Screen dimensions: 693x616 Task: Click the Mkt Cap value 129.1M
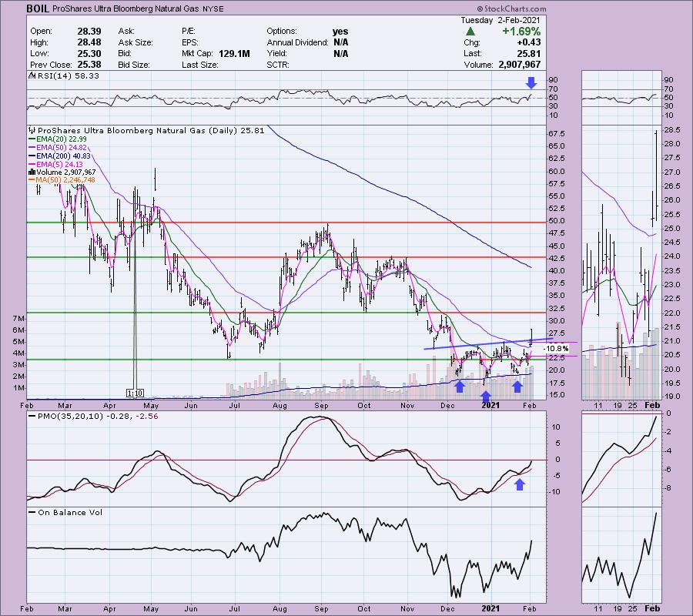(234, 53)
